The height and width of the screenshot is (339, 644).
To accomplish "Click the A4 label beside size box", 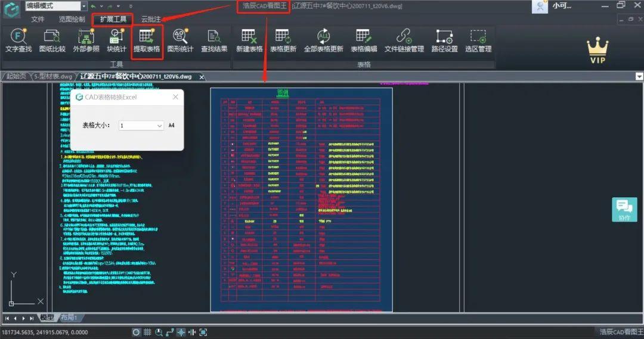I will click(172, 126).
